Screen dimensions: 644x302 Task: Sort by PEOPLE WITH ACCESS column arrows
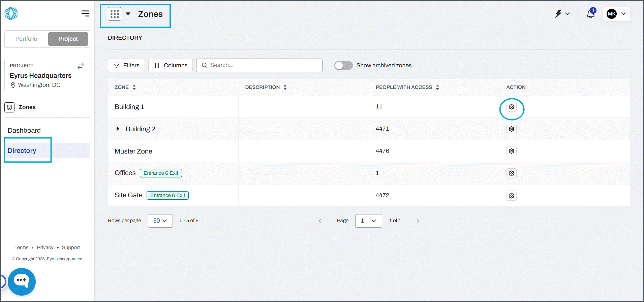437,87
